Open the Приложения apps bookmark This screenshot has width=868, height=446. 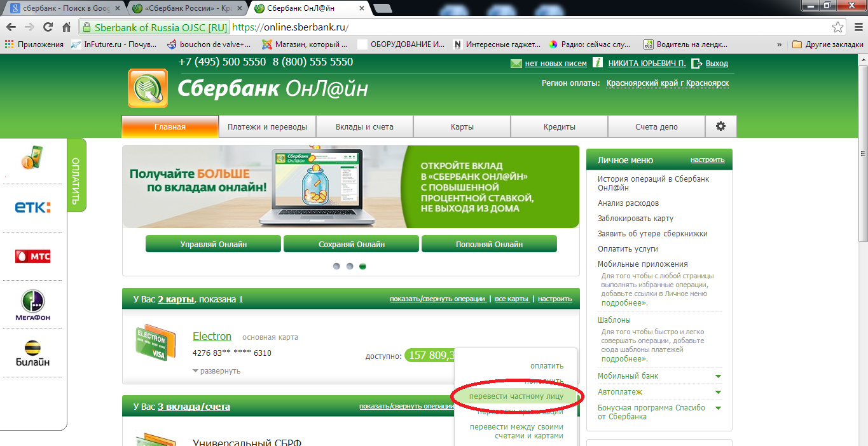pyautogui.click(x=34, y=44)
